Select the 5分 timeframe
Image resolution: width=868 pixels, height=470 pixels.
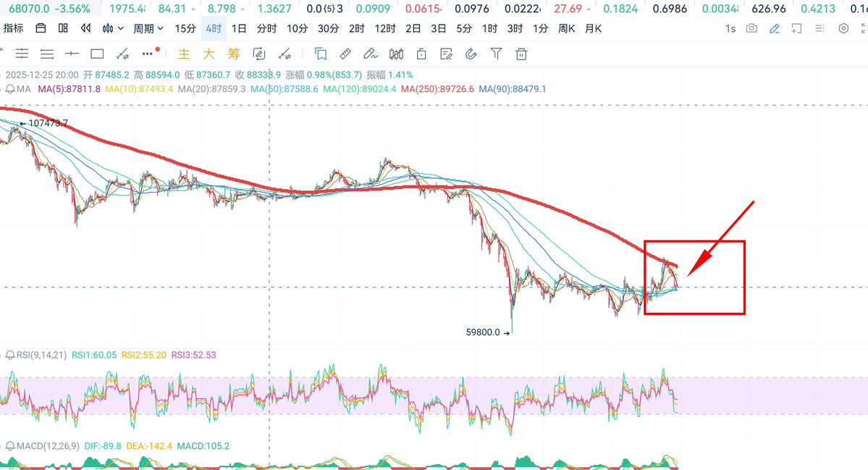coord(464,28)
